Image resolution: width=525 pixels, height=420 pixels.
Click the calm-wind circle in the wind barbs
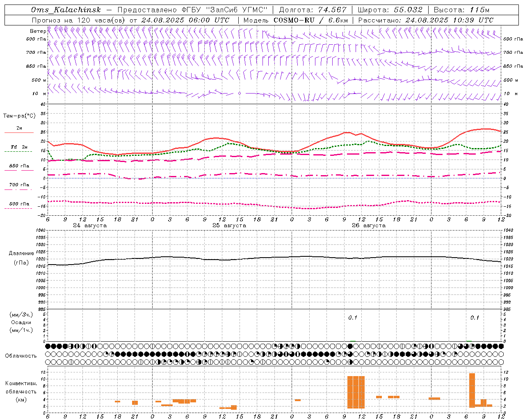240,94
